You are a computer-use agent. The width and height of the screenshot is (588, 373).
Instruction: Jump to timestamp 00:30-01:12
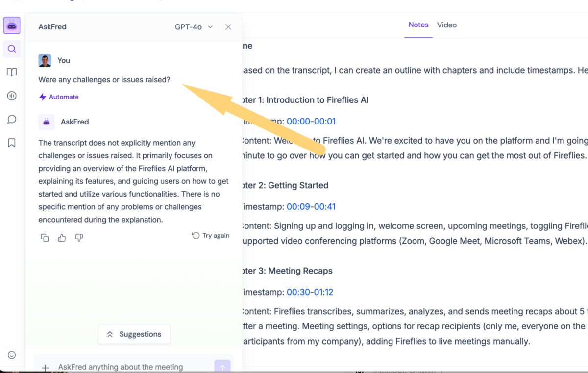(310, 292)
